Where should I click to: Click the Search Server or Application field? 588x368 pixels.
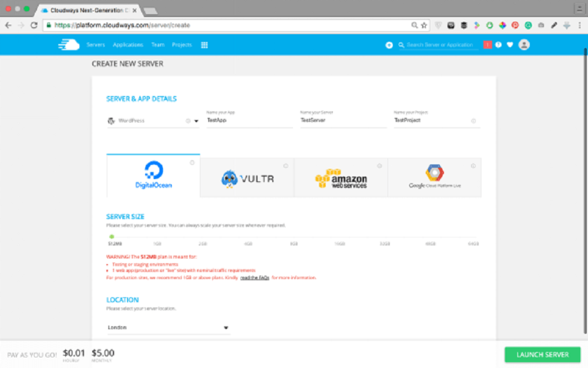click(440, 45)
